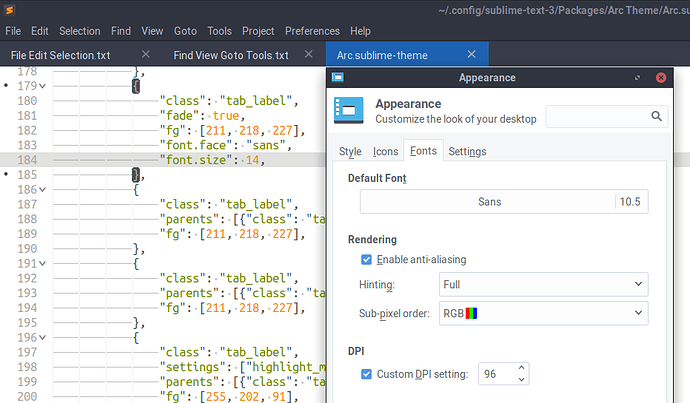690x403 pixels.
Task: Click the RGB sub-pixel color icon
Action: point(471,313)
